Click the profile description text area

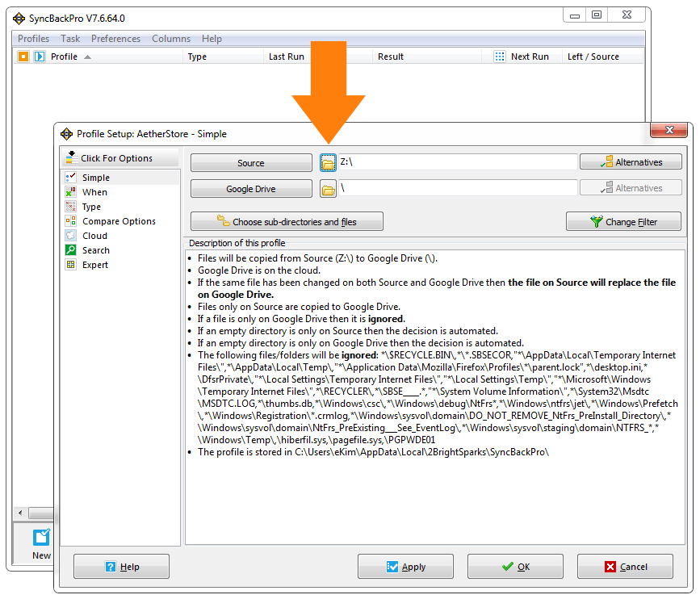point(435,397)
